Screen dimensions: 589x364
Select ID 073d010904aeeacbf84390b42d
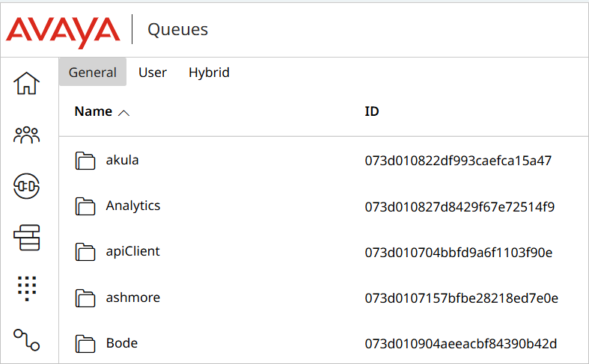(460, 344)
